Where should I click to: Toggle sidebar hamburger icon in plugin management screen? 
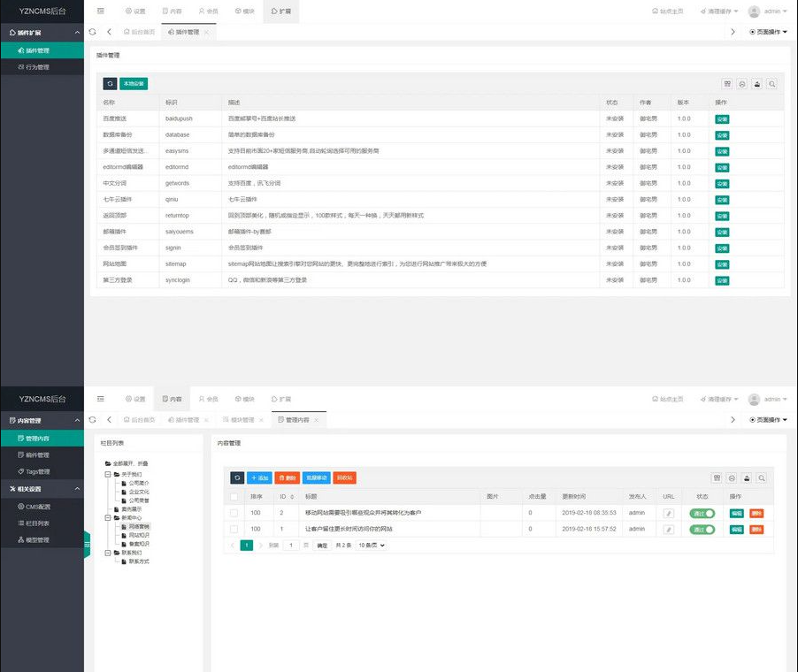tap(101, 11)
